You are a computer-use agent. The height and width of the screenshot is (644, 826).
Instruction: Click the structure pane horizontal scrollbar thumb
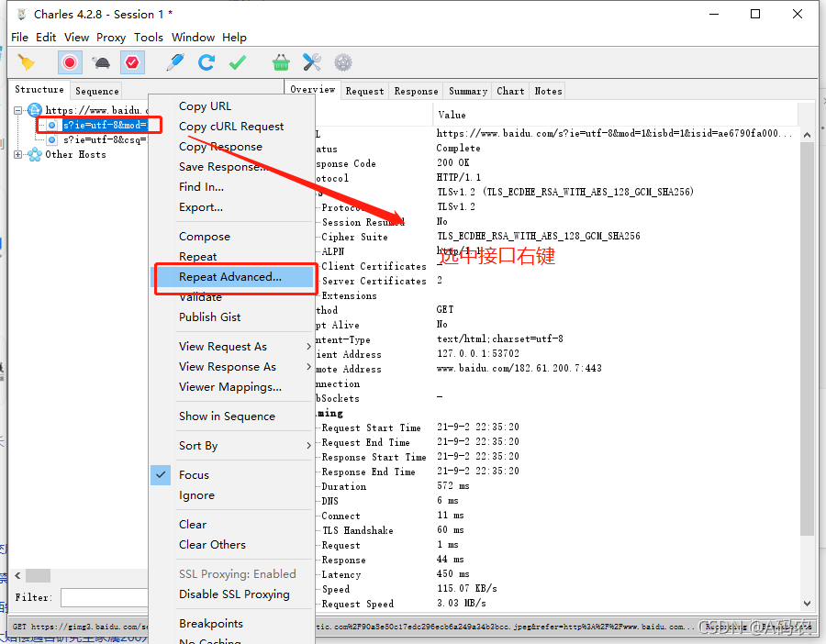click(x=38, y=575)
